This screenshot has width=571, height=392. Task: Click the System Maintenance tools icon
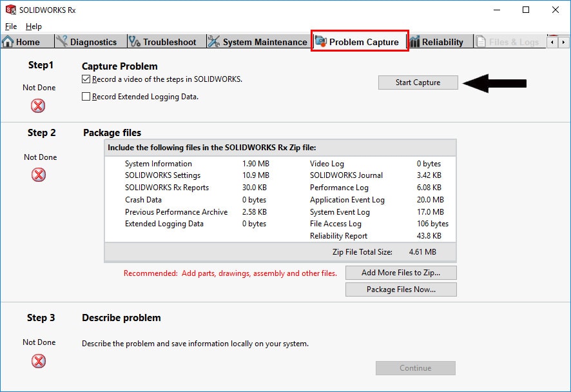click(x=214, y=42)
